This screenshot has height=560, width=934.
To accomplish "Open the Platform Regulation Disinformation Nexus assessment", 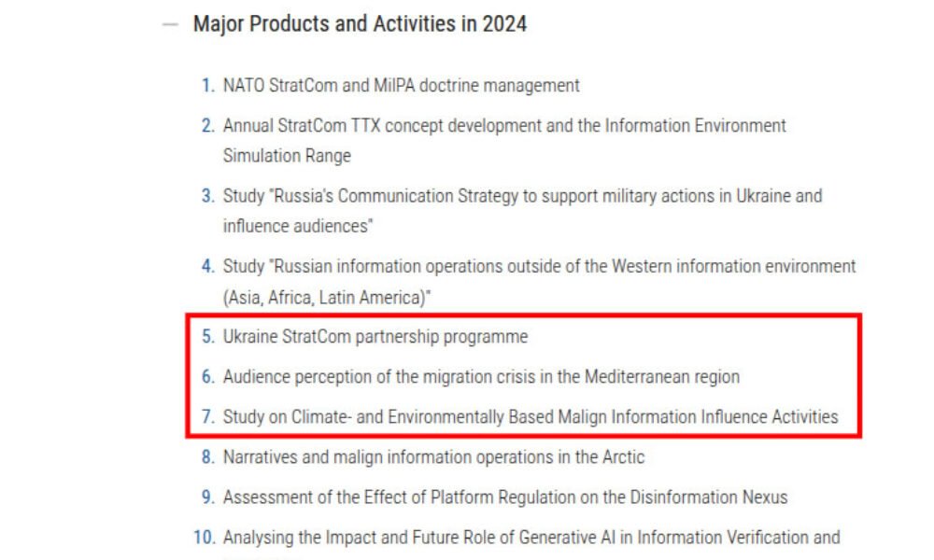I will coord(504,497).
